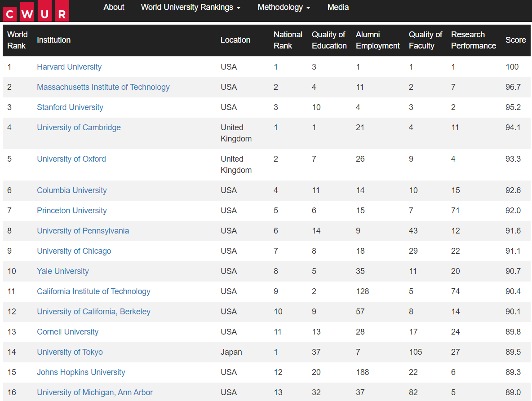Select Johns Hopkins' score 89.3
This screenshot has width=532, height=401.
point(513,372)
